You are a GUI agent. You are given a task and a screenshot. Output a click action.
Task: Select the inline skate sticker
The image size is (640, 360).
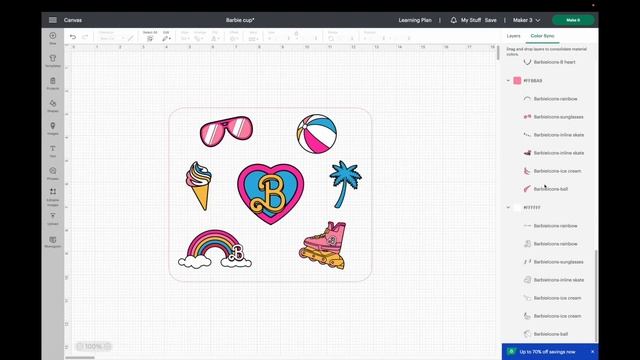[x=323, y=245]
